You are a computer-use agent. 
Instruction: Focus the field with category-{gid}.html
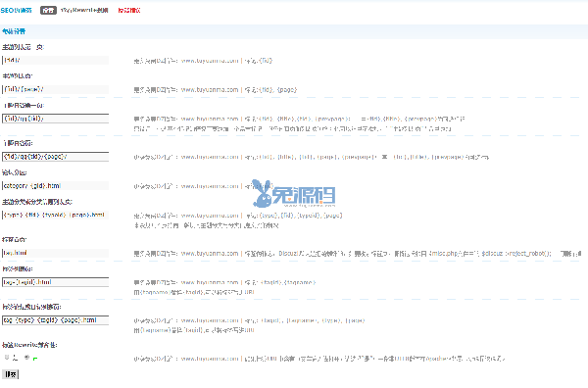coord(56,185)
